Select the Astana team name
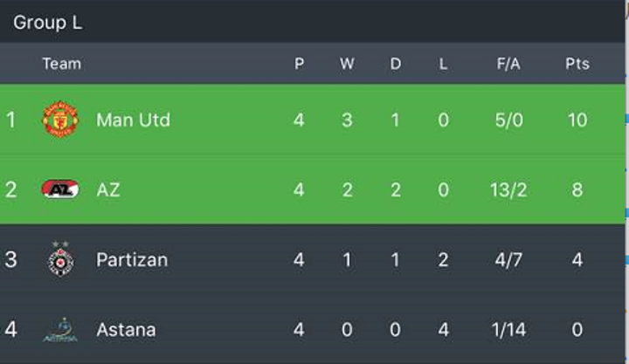The height and width of the screenshot is (364, 629). 126,330
